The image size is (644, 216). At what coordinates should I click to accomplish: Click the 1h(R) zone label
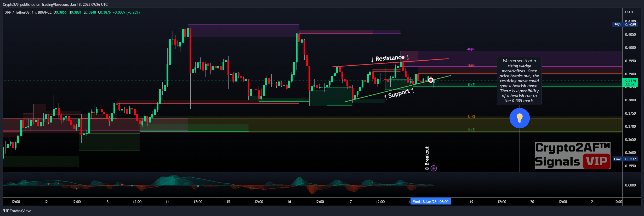tap(471, 65)
